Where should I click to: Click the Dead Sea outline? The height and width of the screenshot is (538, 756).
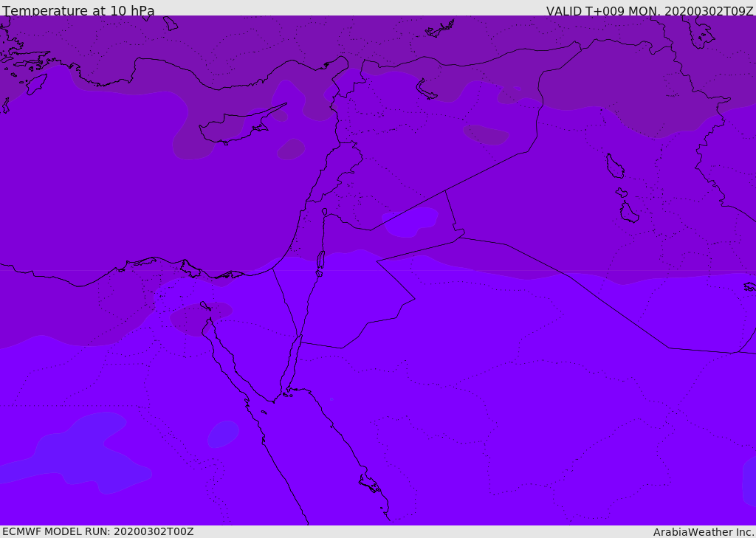(320, 260)
